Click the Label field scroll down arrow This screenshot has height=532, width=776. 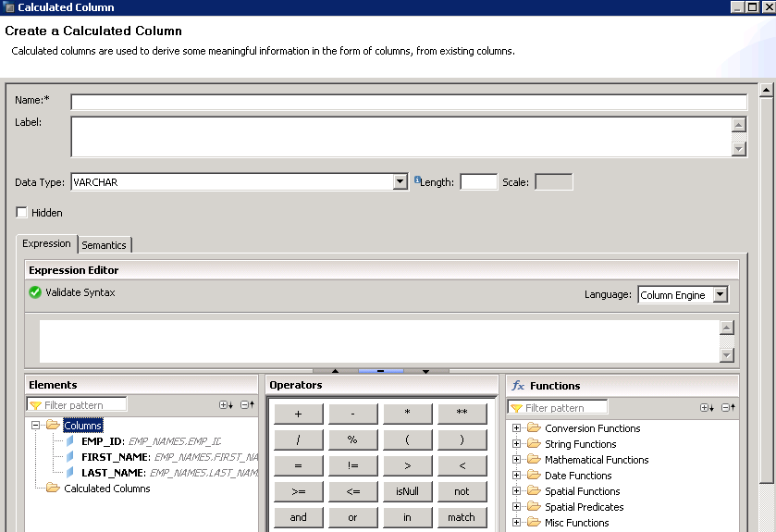pos(738,148)
